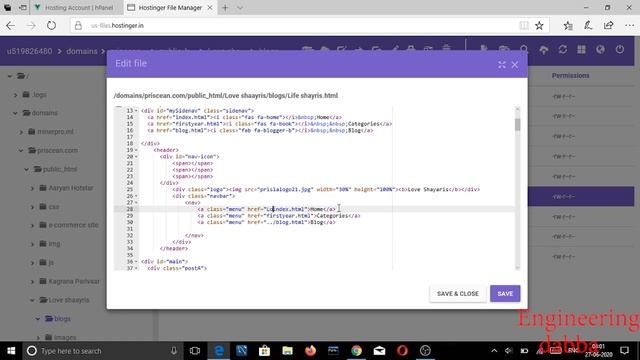Viewport: 640px width, 360px height.
Task: Expand the Aaryan Hotstar folder chevron
Action: tap(33, 188)
